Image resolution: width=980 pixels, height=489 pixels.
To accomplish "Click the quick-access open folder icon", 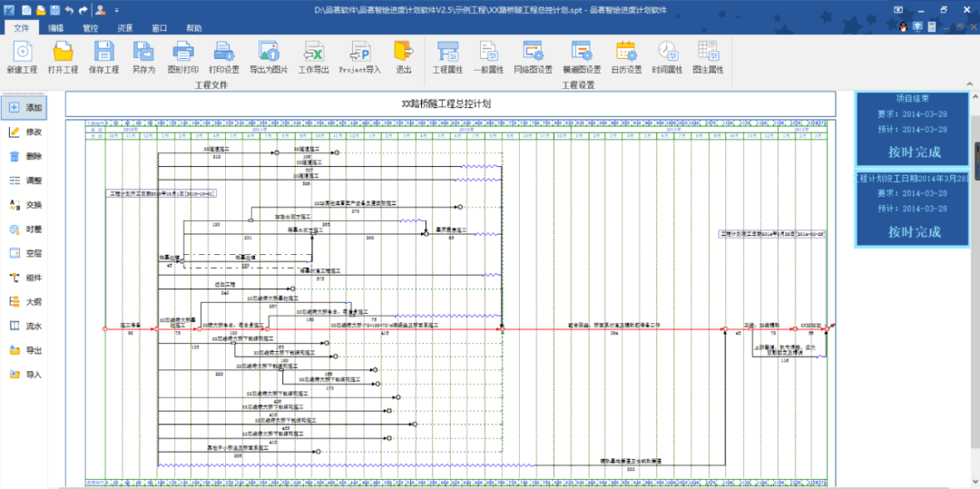I will click(x=41, y=10).
